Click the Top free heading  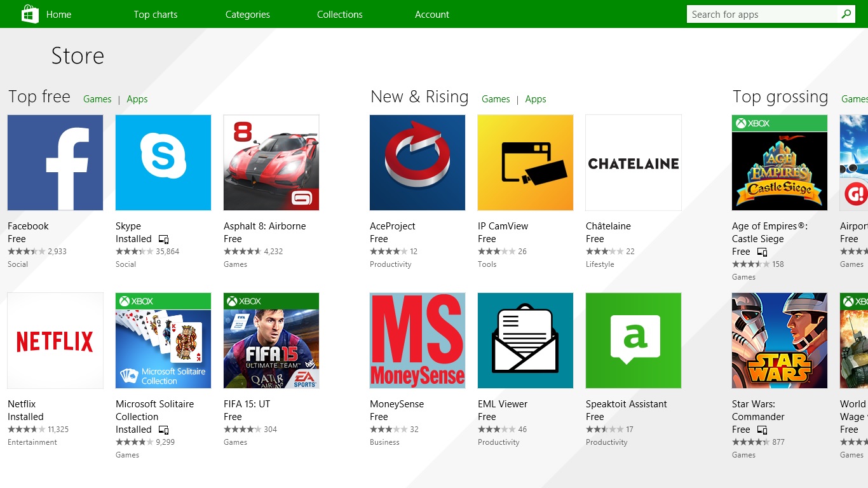[x=39, y=97]
